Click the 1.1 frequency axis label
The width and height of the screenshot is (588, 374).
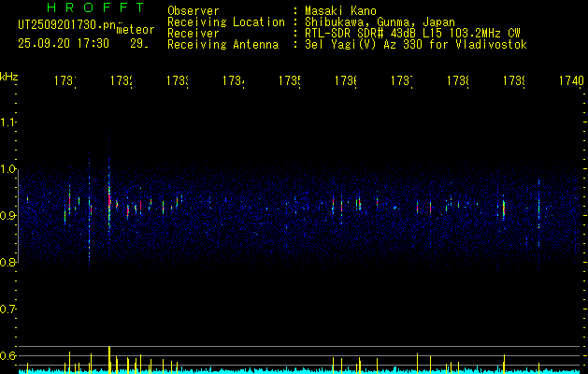7,122
